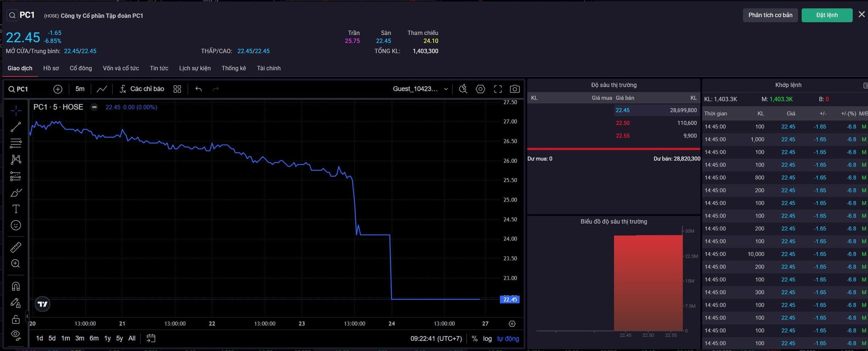Toggle lock all drawing tools

tap(16, 319)
